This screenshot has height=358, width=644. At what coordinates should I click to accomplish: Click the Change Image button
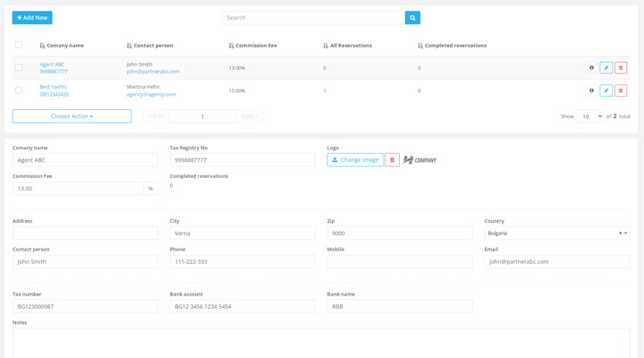point(355,160)
